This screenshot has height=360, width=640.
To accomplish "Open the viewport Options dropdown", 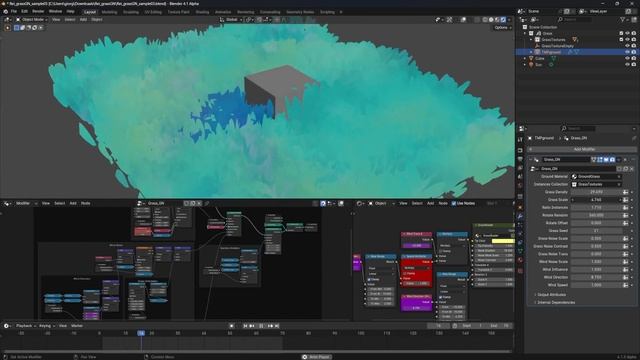I will tap(502, 28).
